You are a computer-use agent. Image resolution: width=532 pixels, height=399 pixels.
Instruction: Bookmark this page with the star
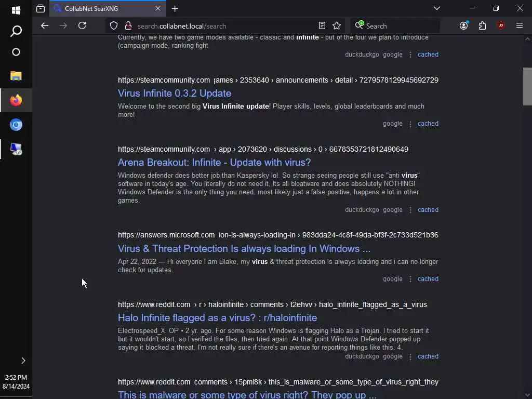[337, 26]
